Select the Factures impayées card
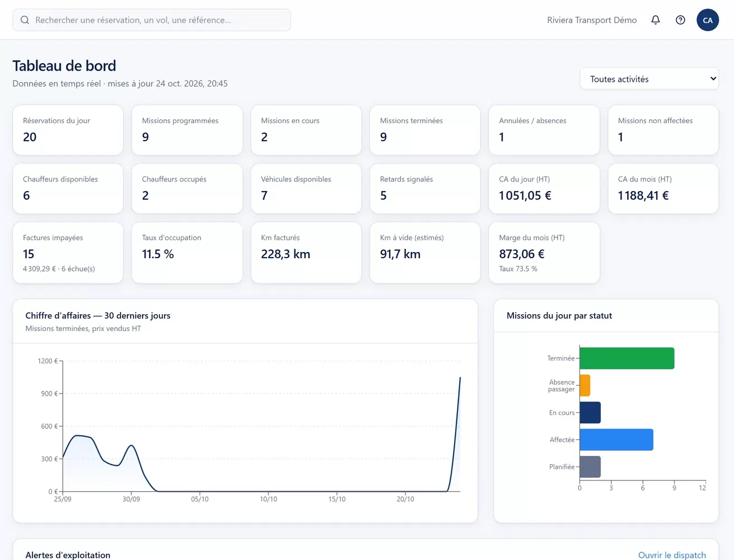734x560 pixels. point(68,253)
